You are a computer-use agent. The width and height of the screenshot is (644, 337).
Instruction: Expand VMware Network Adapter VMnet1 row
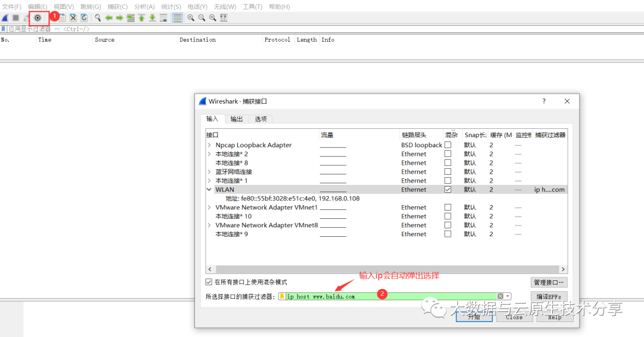[x=209, y=207]
